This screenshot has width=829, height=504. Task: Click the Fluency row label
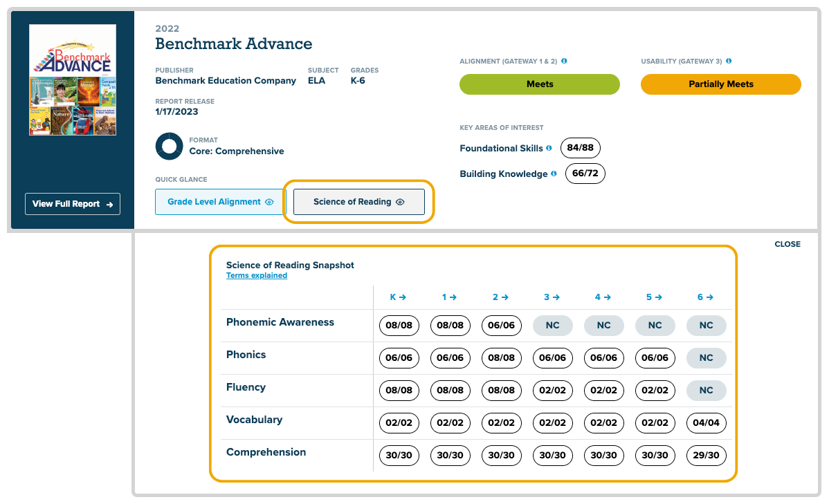point(246,387)
